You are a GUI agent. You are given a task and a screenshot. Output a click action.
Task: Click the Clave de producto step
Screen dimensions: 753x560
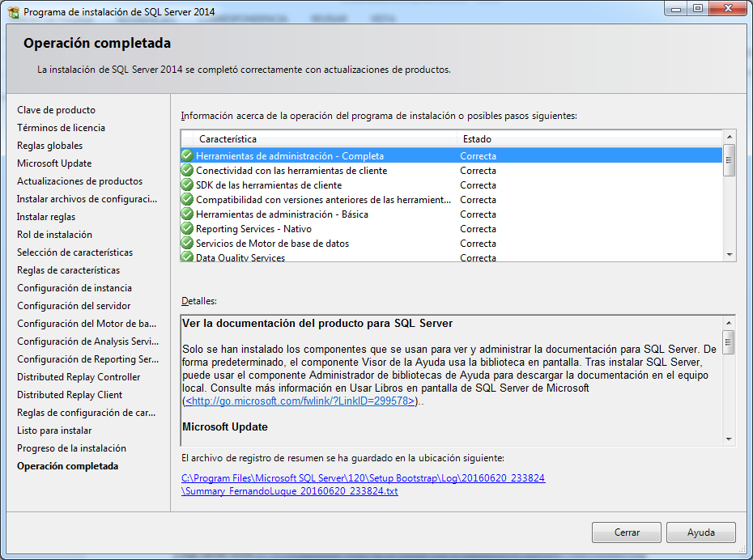pyautogui.click(x=56, y=110)
